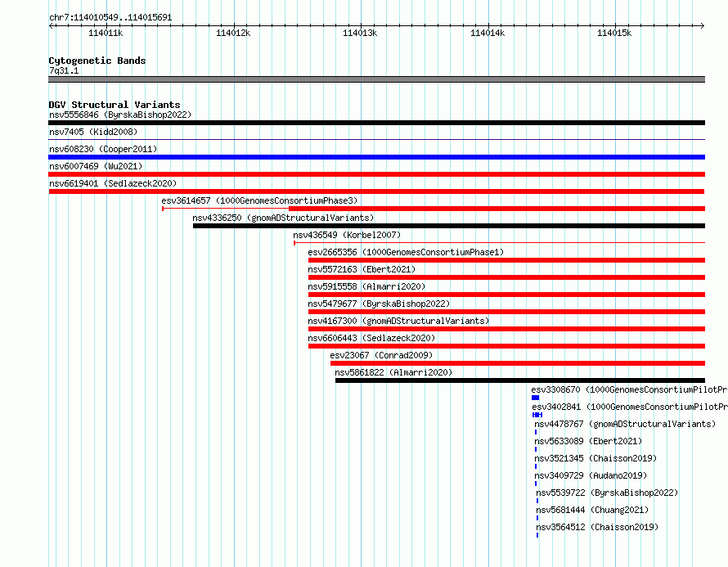This screenshot has width=728, height=567.
Task: Click the gray 7q31.1 cytoband bar
Action: coord(376,79)
